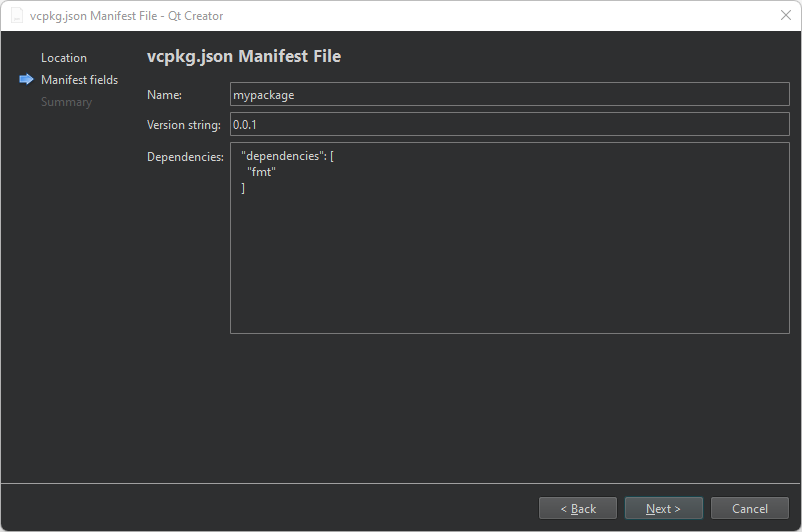
Task: Click the blue current-step arrow icon
Action: 26,79
